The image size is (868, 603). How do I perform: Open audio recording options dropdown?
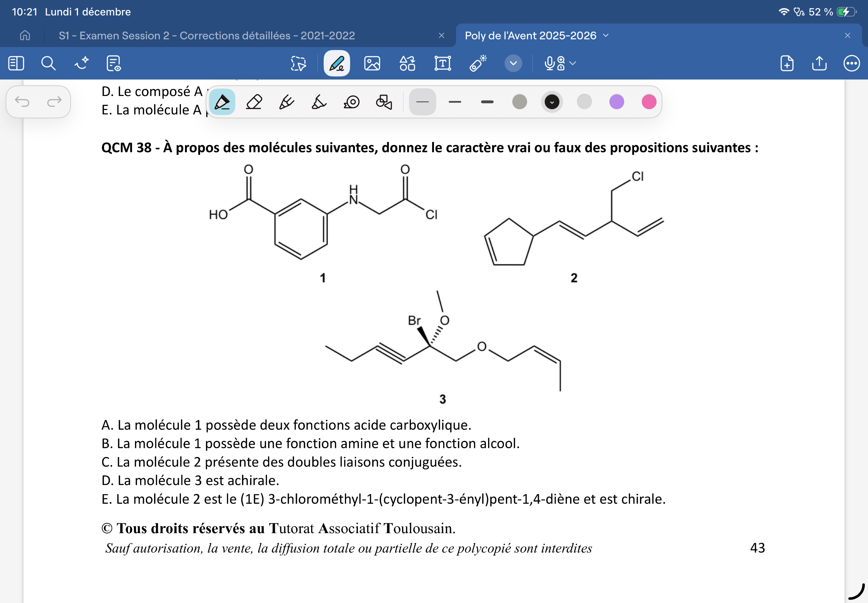[573, 63]
